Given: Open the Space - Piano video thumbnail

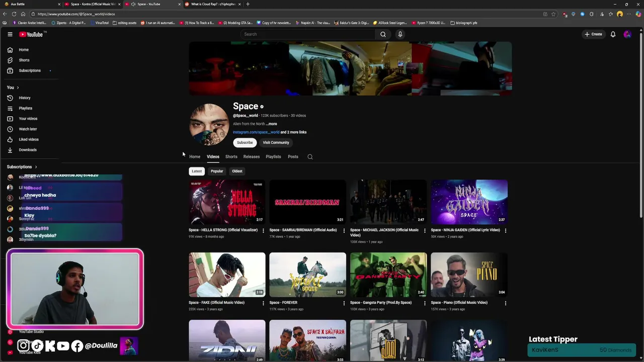Looking at the screenshot, I should [x=469, y=275].
